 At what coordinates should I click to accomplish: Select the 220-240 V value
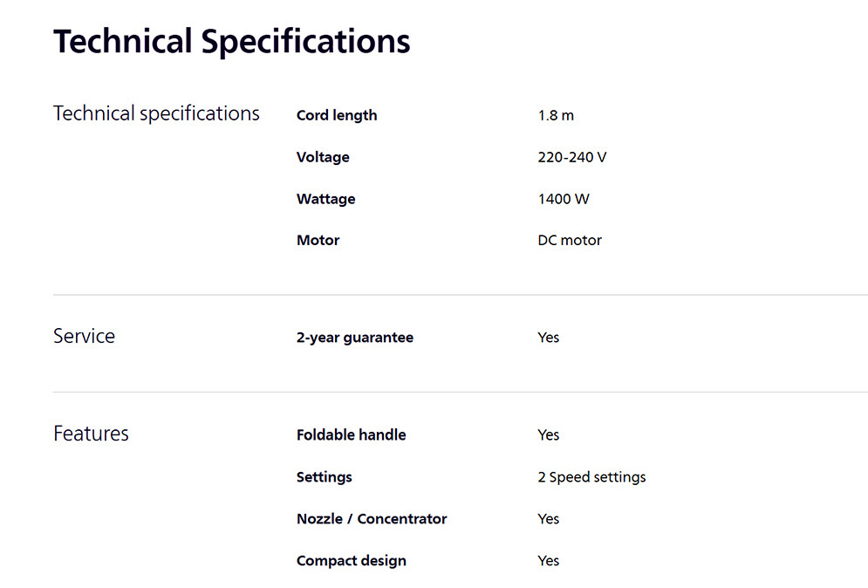[x=572, y=157]
